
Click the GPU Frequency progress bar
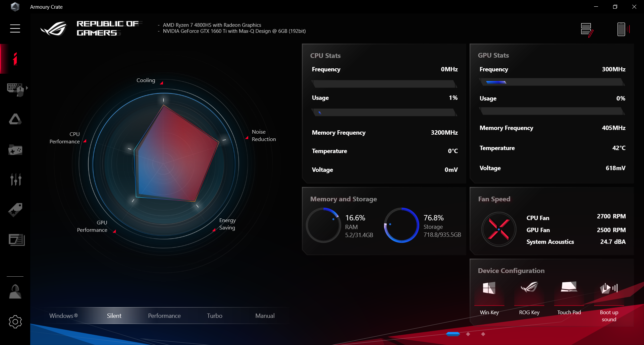(x=552, y=82)
